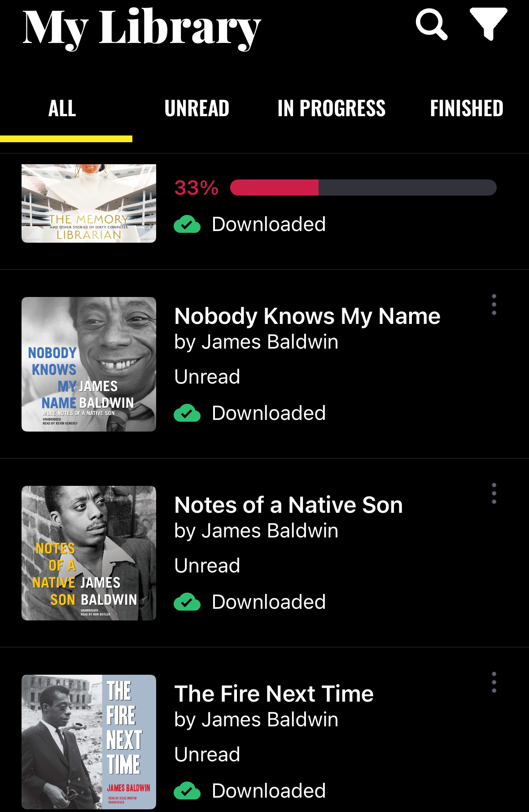Open Notes of a Native Son cover art
Viewport: 529px width, 812px height.
(89, 553)
